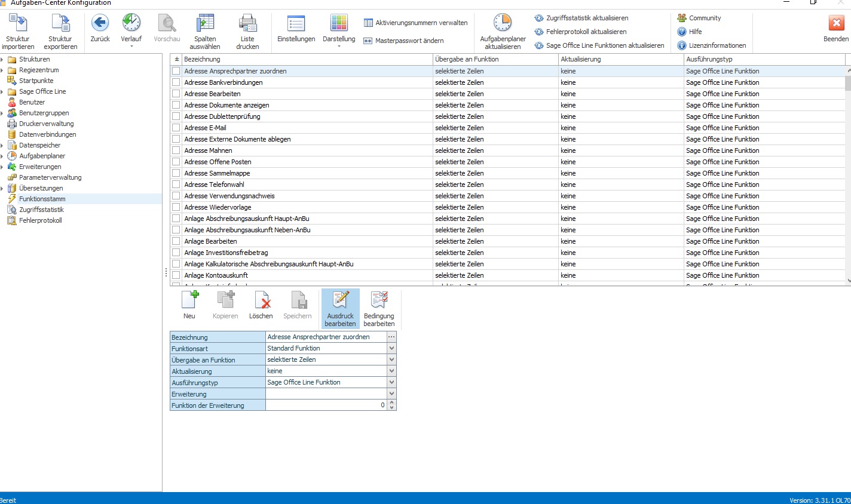Open the Darstellung color grid menu
The image size is (851, 504).
339,30
